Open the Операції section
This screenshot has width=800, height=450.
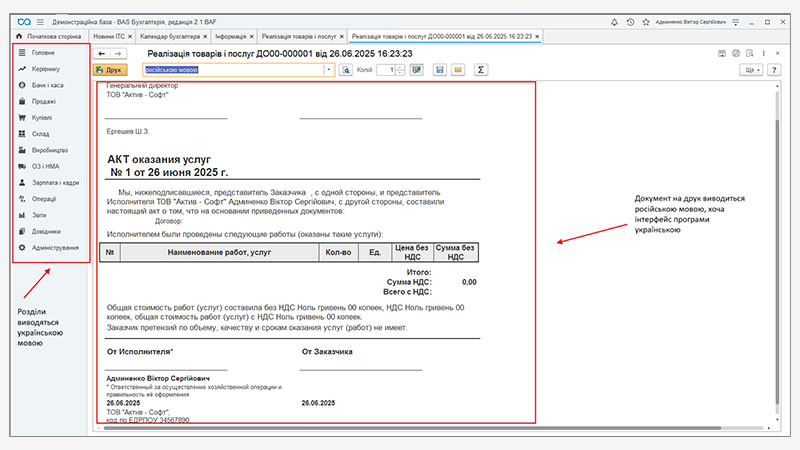coord(44,199)
